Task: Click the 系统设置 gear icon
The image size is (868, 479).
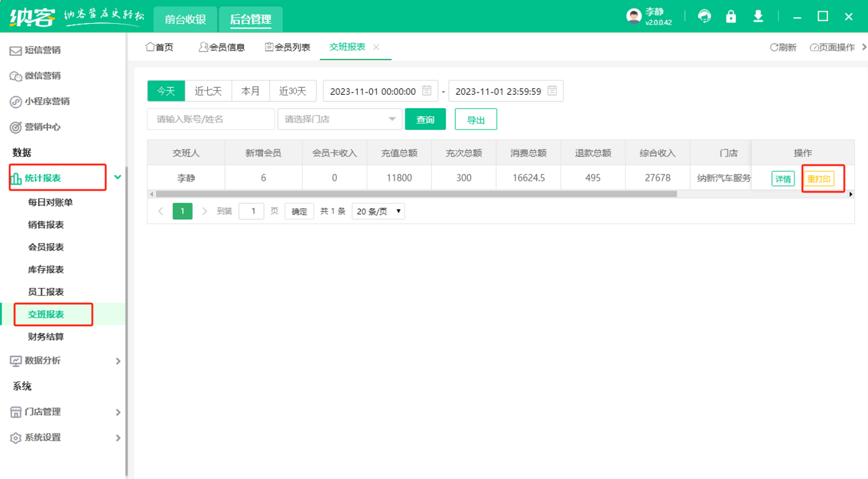Action: pyautogui.click(x=15, y=437)
